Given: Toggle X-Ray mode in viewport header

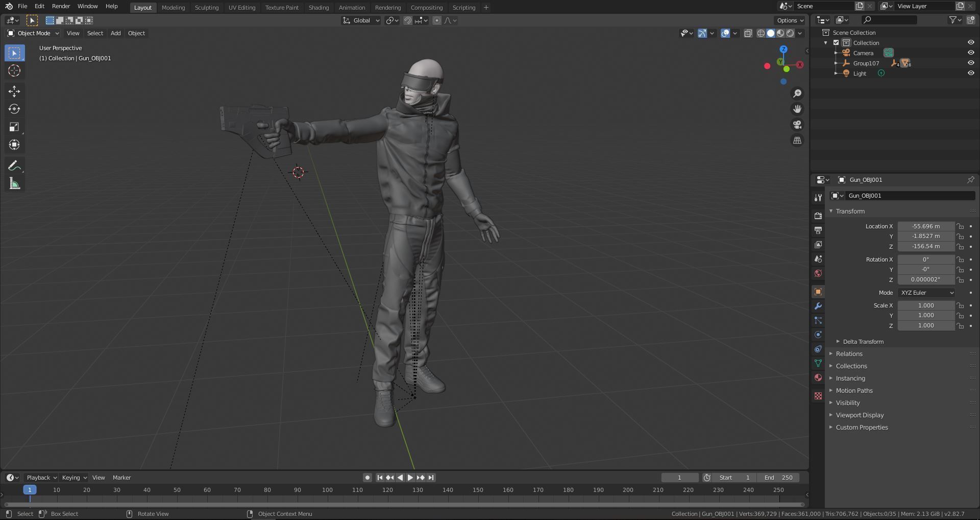Looking at the screenshot, I should pyautogui.click(x=748, y=33).
